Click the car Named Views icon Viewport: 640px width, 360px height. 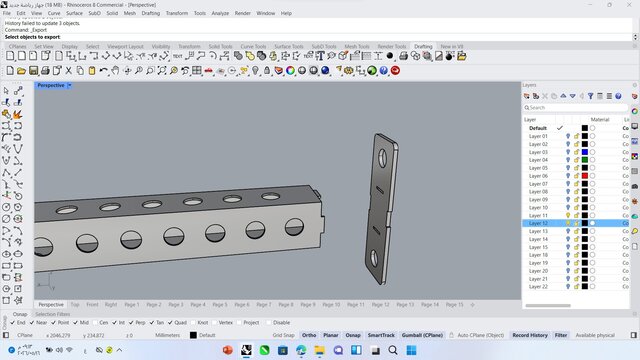click(x=209, y=71)
